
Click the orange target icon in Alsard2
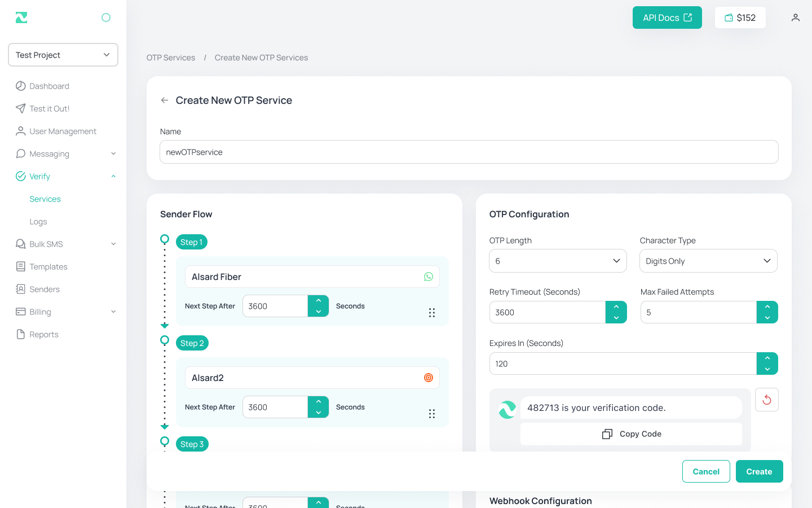429,378
